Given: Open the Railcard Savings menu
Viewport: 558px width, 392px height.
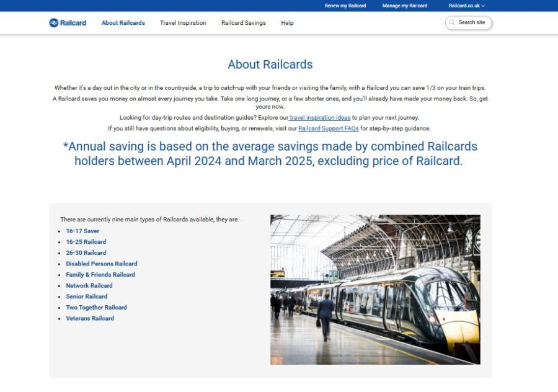Looking at the screenshot, I should pyautogui.click(x=244, y=23).
